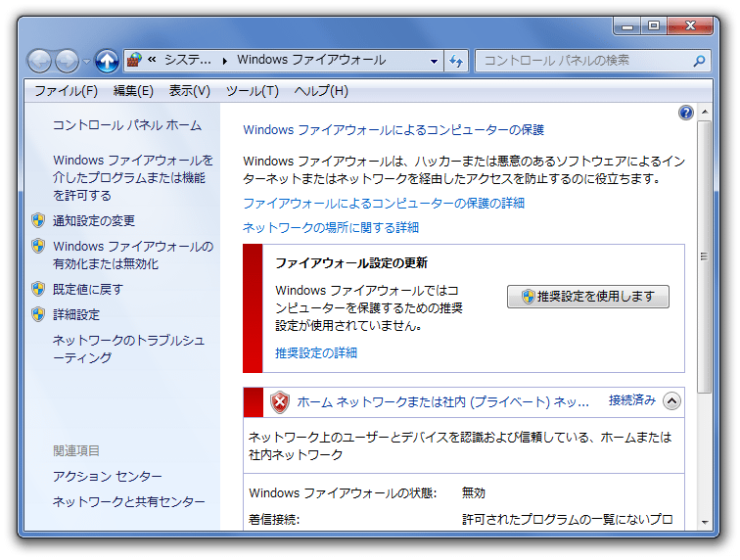Open ネットワークのトラブルシューティング link
740x560 pixels.
pyautogui.click(x=128, y=349)
